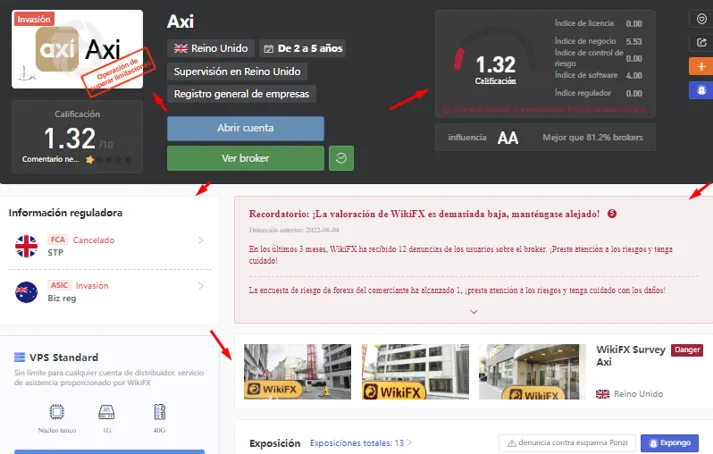
Task: Click the green Ver broker button
Action: click(x=246, y=158)
